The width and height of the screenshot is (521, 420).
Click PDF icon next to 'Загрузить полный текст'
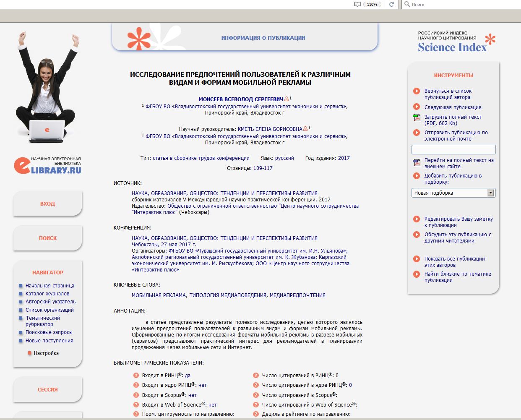(x=417, y=117)
